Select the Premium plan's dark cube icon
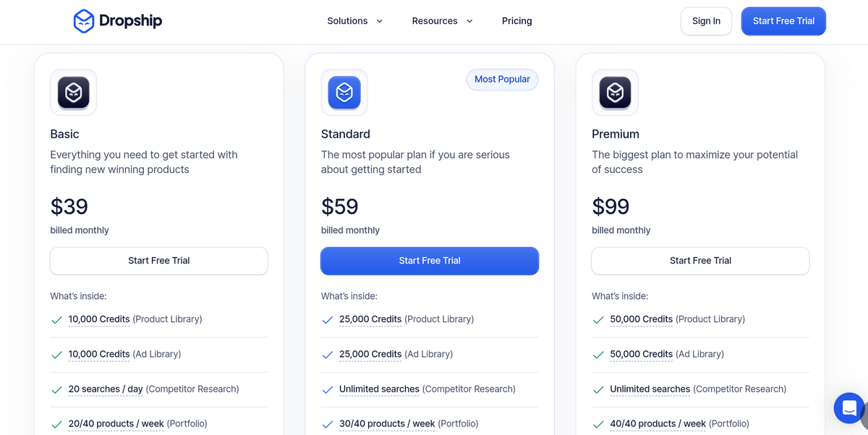The width and height of the screenshot is (868, 435). (x=615, y=92)
